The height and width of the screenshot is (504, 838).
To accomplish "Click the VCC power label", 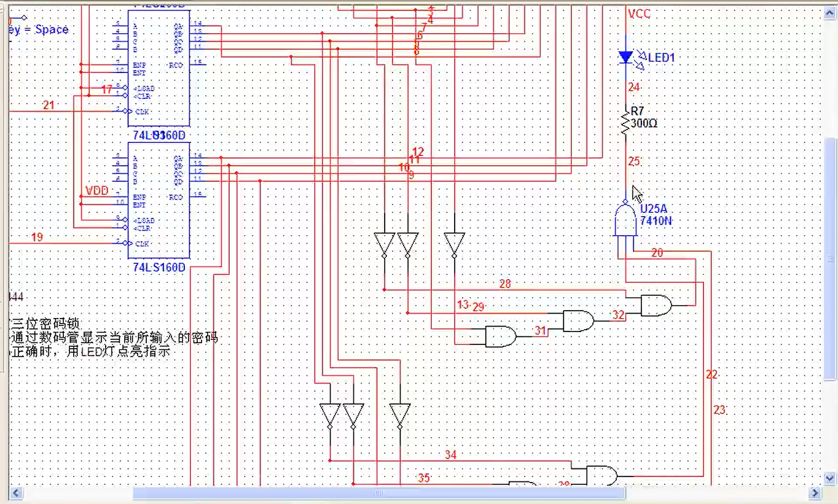I will pyautogui.click(x=639, y=14).
